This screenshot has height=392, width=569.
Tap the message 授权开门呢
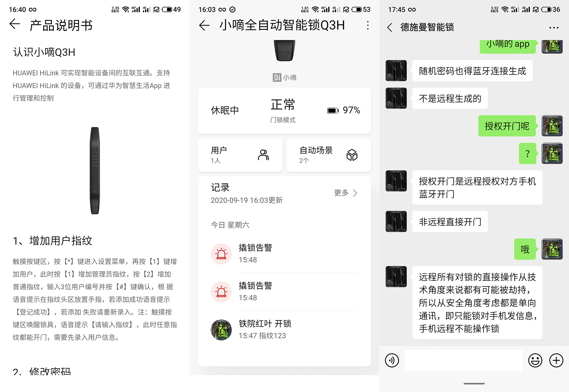click(x=507, y=126)
